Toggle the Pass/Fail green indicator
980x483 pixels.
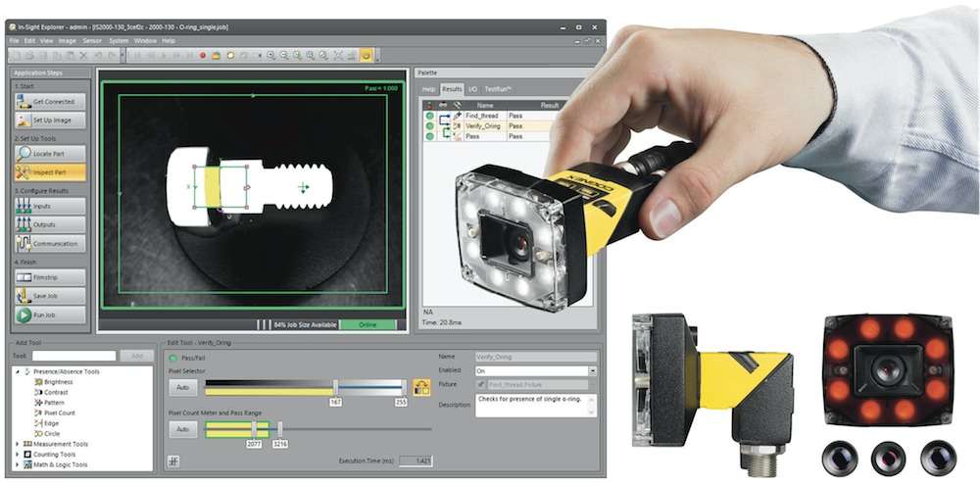click(x=173, y=358)
